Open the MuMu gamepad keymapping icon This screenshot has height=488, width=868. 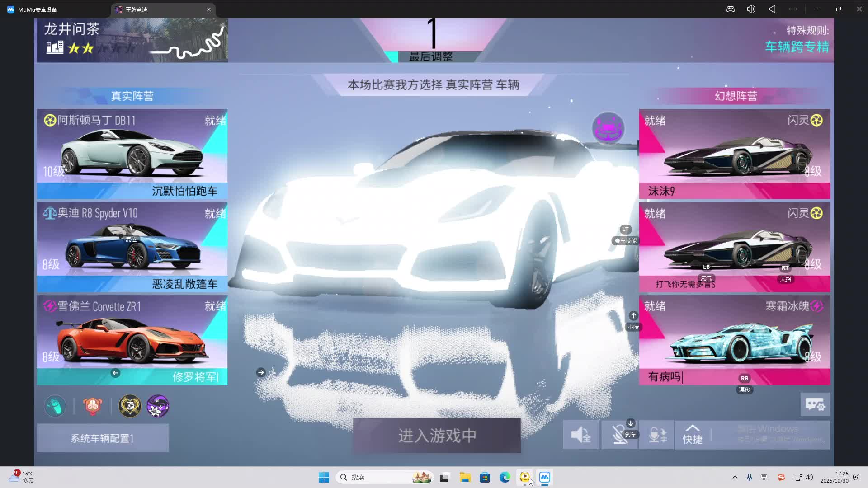point(731,9)
